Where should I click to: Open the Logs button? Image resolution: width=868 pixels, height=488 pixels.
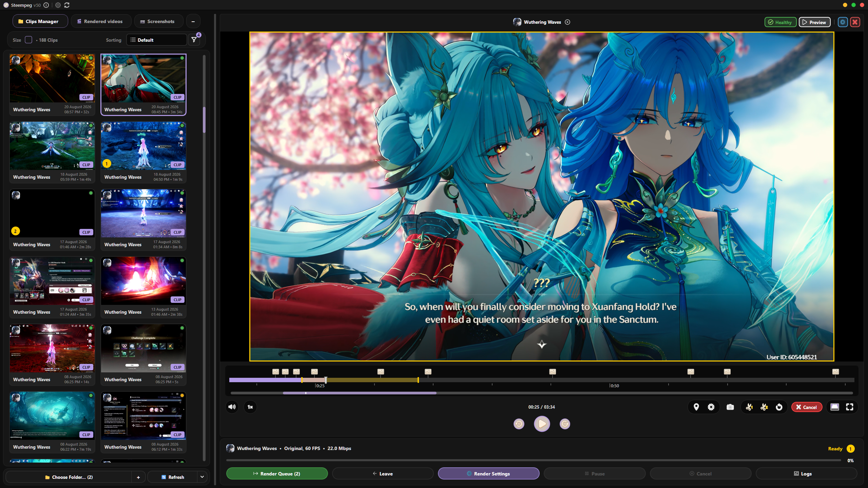[x=806, y=473]
